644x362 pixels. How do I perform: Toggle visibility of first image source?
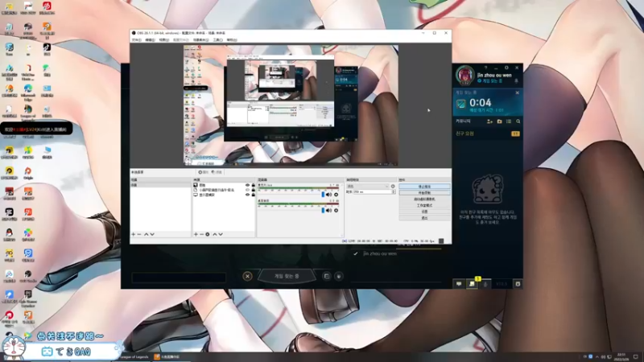(247, 185)
